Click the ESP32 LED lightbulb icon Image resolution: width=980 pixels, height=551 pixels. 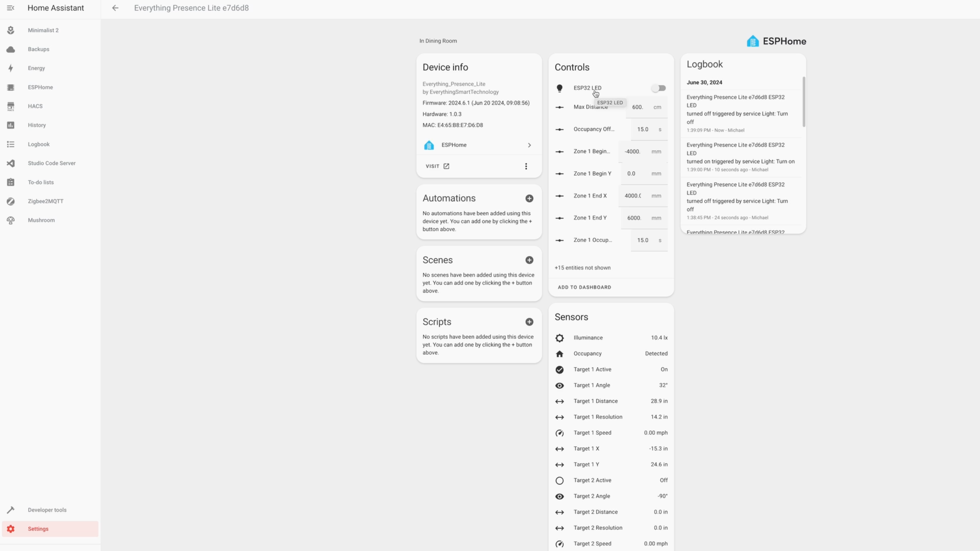pyautogui.click(x=559, y=88)
